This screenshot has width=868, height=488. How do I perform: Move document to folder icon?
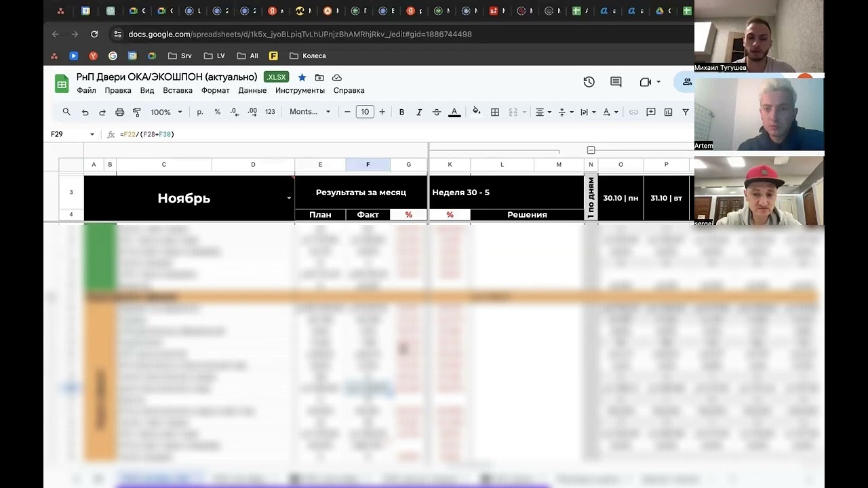coord(319,77)
